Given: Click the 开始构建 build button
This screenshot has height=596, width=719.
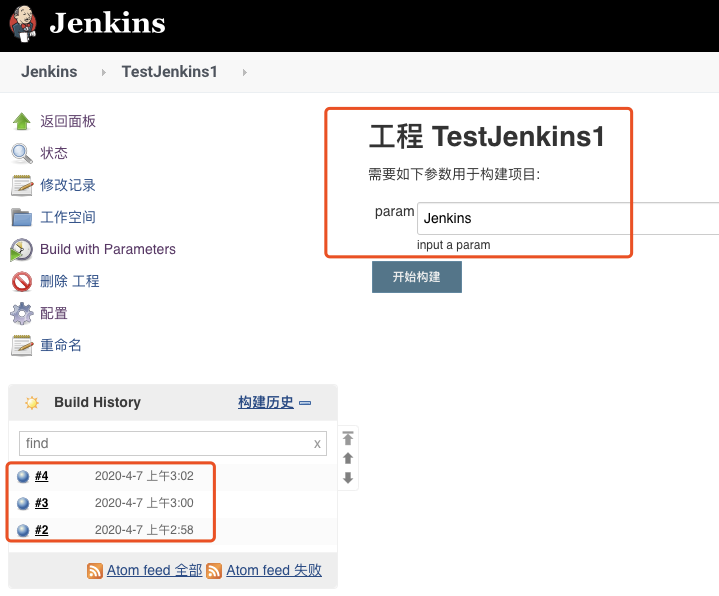Looking at the screenshot, I should pyautogui.click(x=417, y=277).
